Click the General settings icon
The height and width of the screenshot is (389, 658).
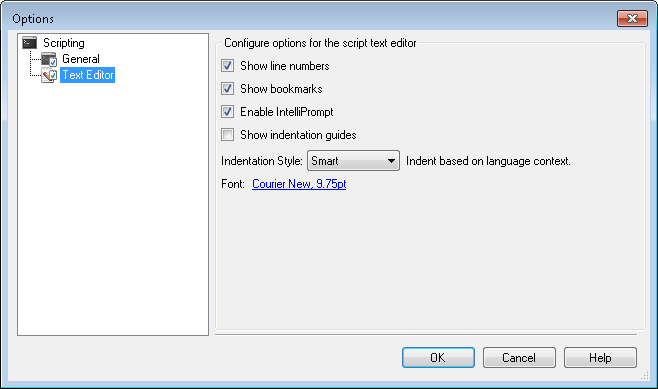point(49,59)
